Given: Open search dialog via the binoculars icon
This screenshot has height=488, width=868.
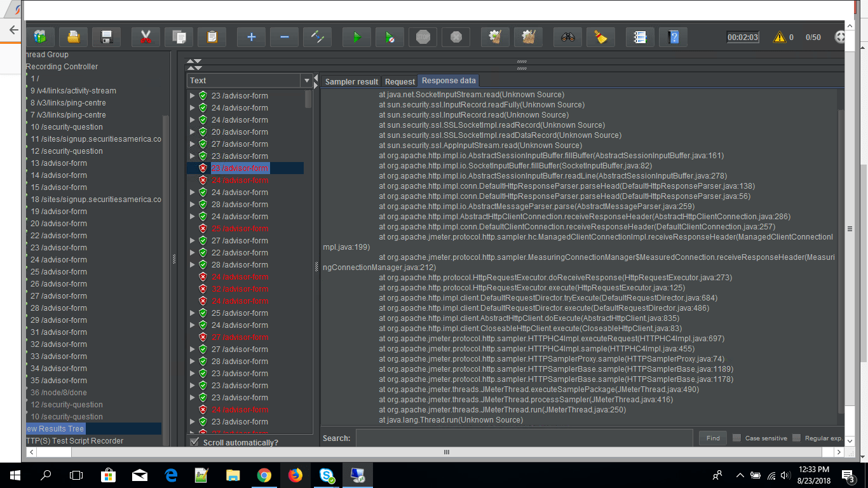Looking at the screenshot, I should coord(567,37).
